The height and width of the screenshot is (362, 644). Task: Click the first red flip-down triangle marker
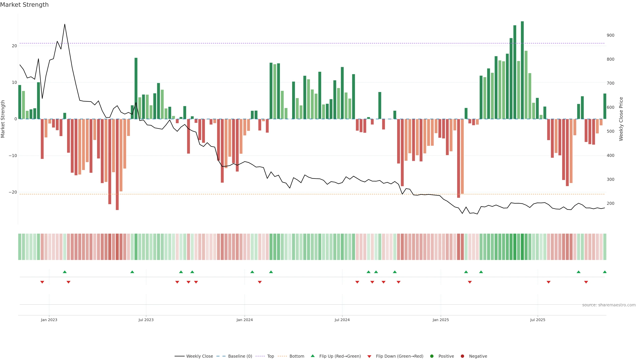tap(42, 282)
